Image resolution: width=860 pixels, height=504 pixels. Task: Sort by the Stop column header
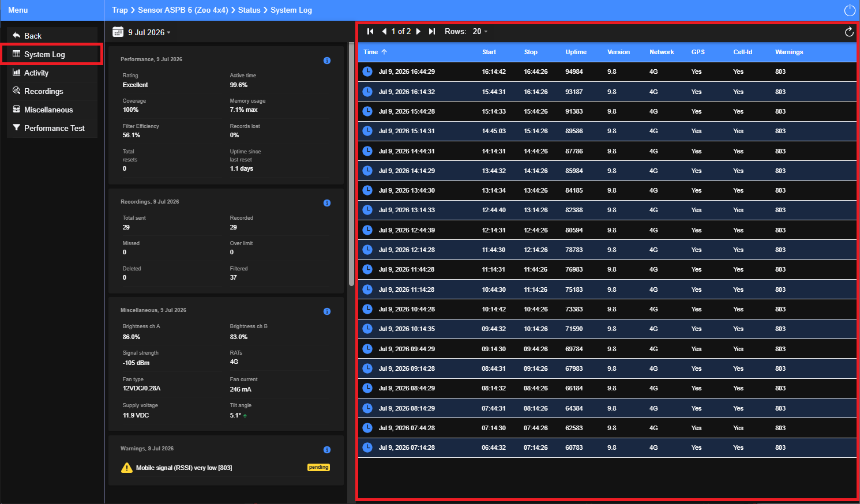531,52
